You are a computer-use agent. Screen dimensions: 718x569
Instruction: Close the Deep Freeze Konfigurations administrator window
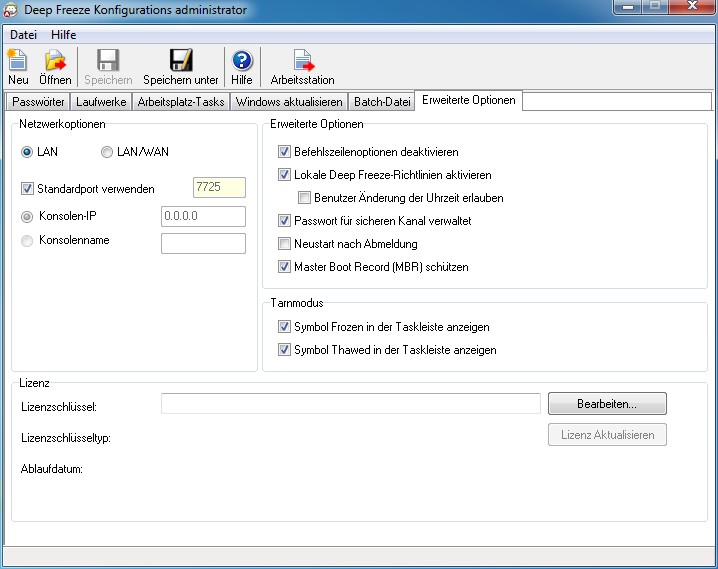click(692, 7)
